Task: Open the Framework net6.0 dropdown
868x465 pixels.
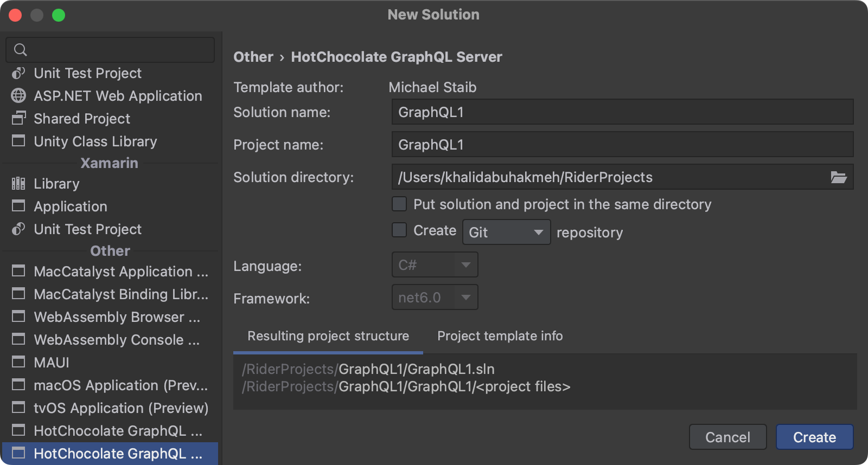Action: point(435,298)
